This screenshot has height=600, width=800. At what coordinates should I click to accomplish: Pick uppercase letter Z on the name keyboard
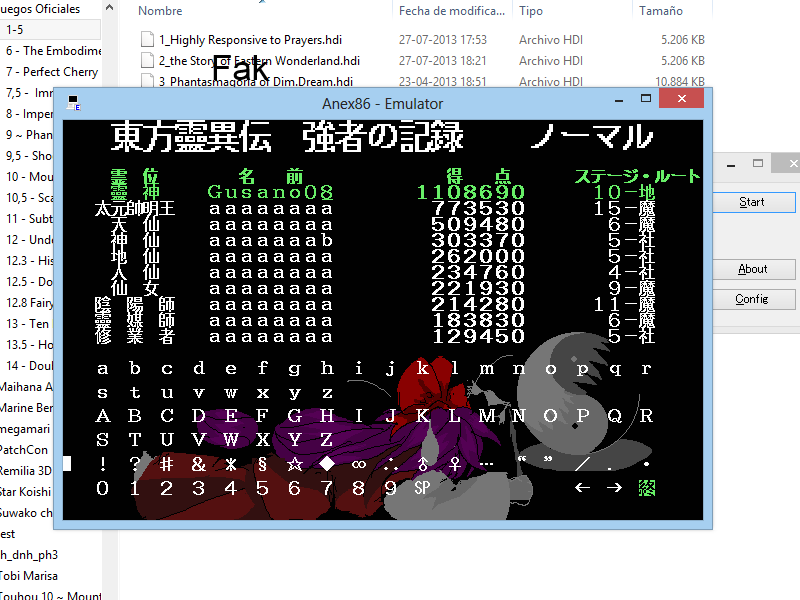[327, 439]
